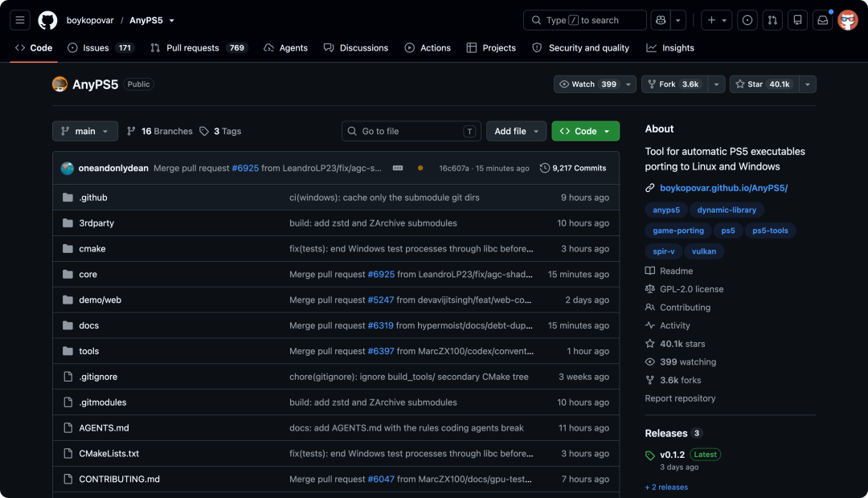Switch to the Pull requests tab
This screenshot has width=868, height=498.
click(199, 48)
